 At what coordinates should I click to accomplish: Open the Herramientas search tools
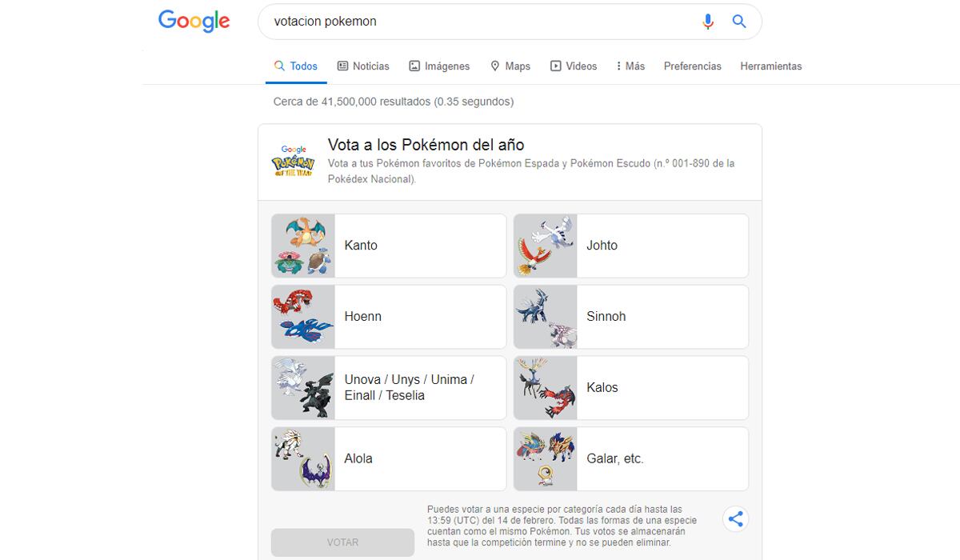point(770,66)
